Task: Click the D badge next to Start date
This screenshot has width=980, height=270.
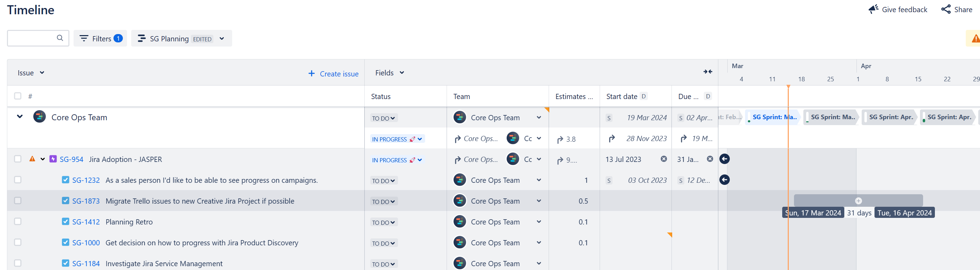Action: tap(644, 96)
